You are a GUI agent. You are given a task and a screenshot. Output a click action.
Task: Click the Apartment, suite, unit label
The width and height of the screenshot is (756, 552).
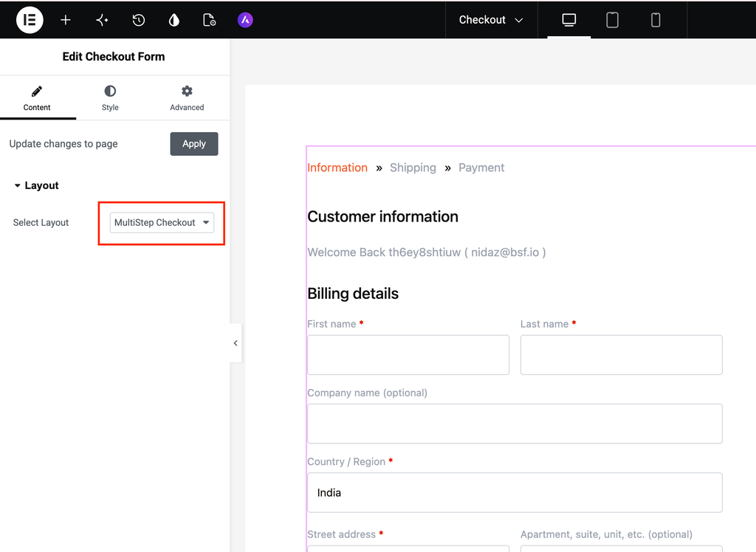[607, 534]
